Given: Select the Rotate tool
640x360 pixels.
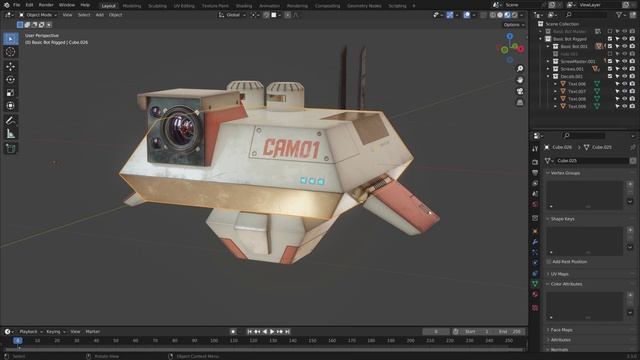Looking at the screenshot, I should click(x=11, y=80).
